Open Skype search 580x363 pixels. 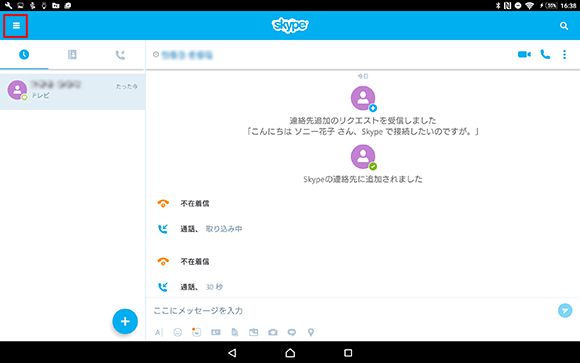564,26
